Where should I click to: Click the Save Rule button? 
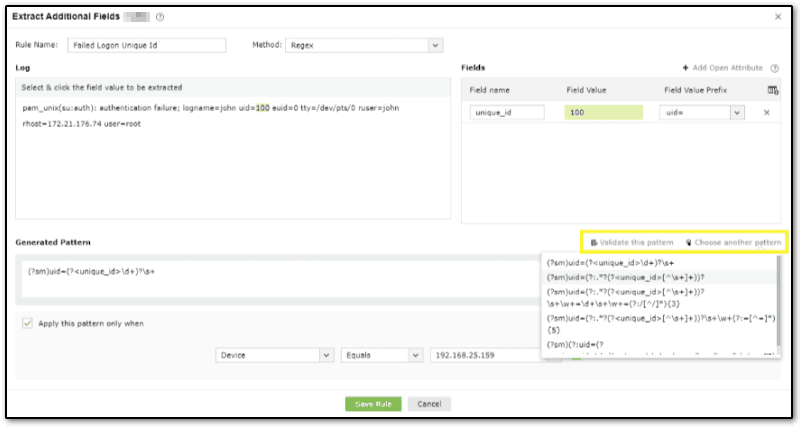(x=373, y=404)
